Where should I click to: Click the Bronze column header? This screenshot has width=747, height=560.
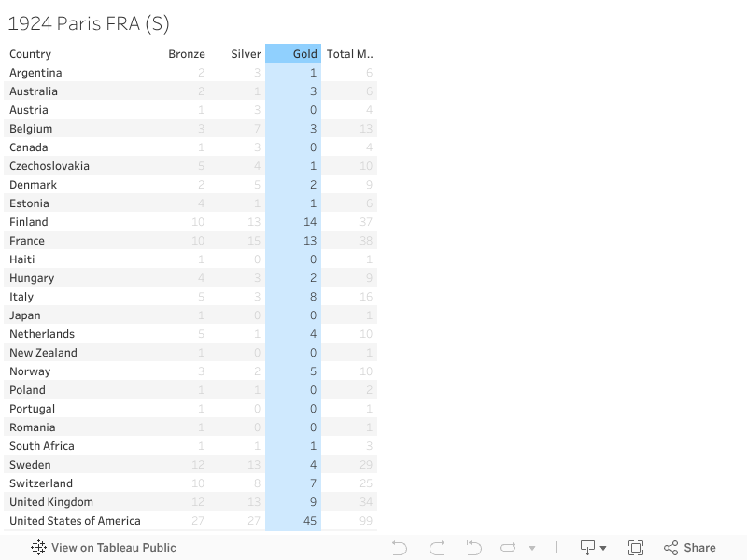[187, 54]
